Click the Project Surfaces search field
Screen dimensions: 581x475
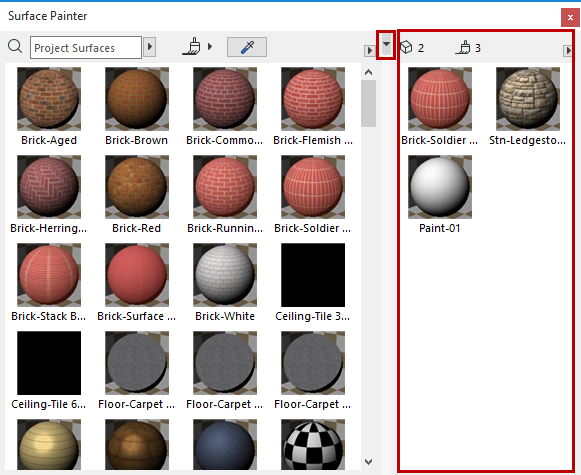coord(86,47)
